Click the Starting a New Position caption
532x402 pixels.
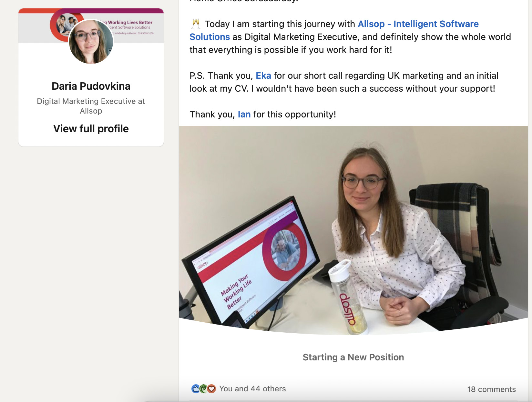(x=353, y=357)
